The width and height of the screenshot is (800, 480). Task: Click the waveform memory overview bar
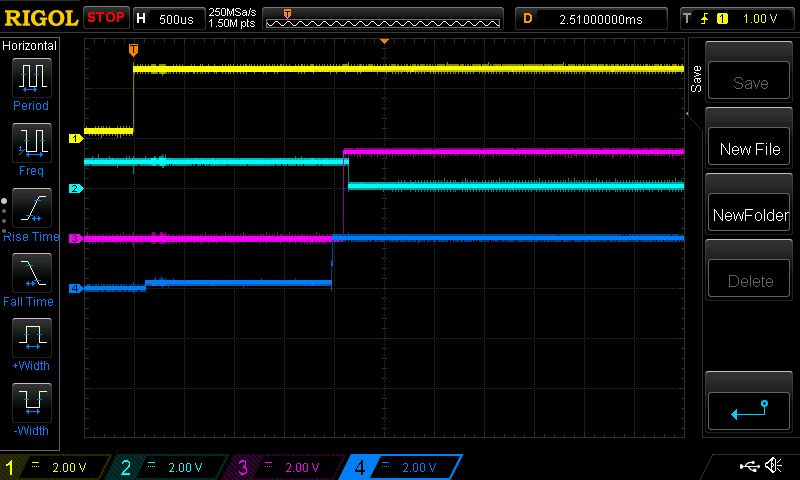pyautogui.click(x=384, y=18)
